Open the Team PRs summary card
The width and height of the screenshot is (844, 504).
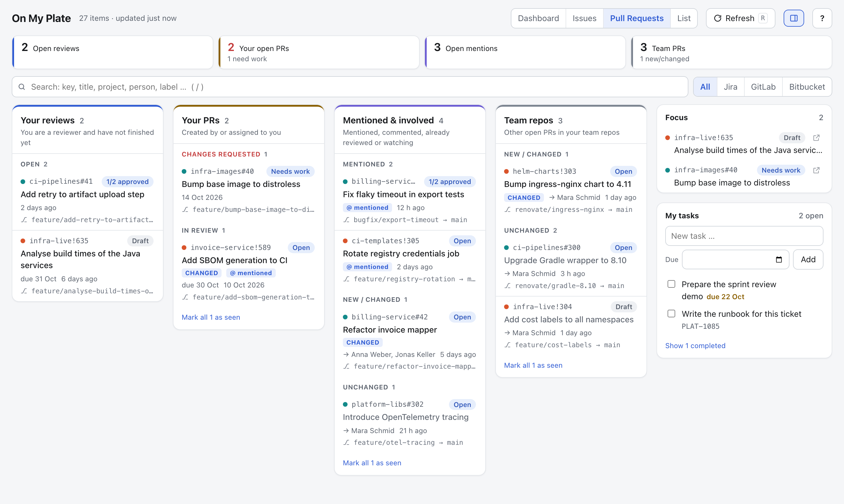[x=731, y=52]
